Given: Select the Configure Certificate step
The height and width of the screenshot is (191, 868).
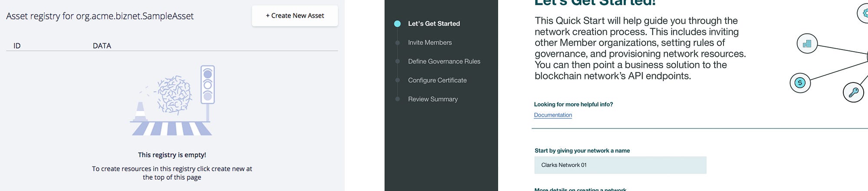Looking at the screenshot, I should point(437,80).
